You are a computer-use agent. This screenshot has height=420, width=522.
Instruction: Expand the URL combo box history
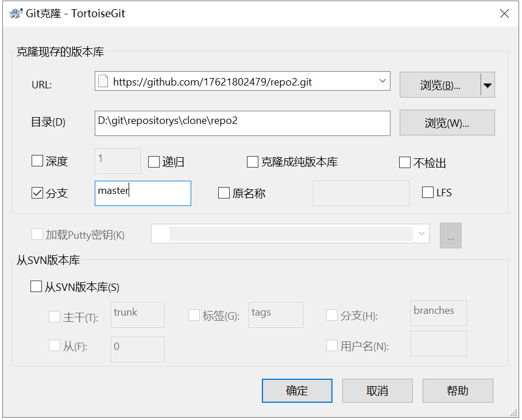[382, 81]
